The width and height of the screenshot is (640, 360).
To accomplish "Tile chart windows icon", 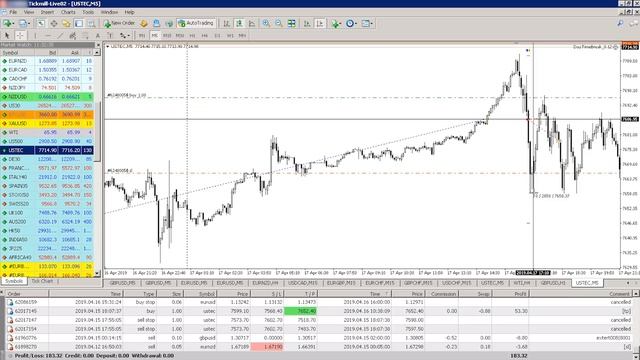I will point(291,24).
